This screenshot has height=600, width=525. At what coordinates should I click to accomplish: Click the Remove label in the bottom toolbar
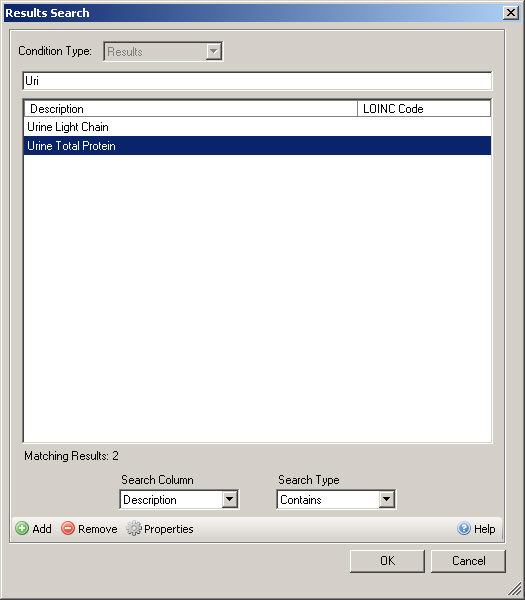(98, 529)
